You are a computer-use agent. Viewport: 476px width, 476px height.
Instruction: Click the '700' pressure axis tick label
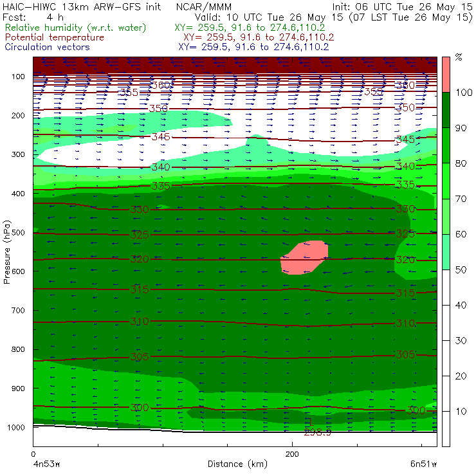18,310
